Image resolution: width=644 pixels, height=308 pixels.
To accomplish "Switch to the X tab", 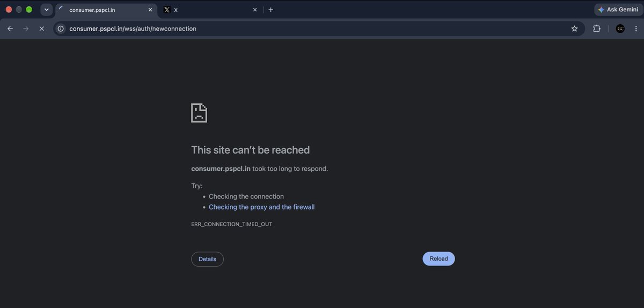I will click(210, 10).
